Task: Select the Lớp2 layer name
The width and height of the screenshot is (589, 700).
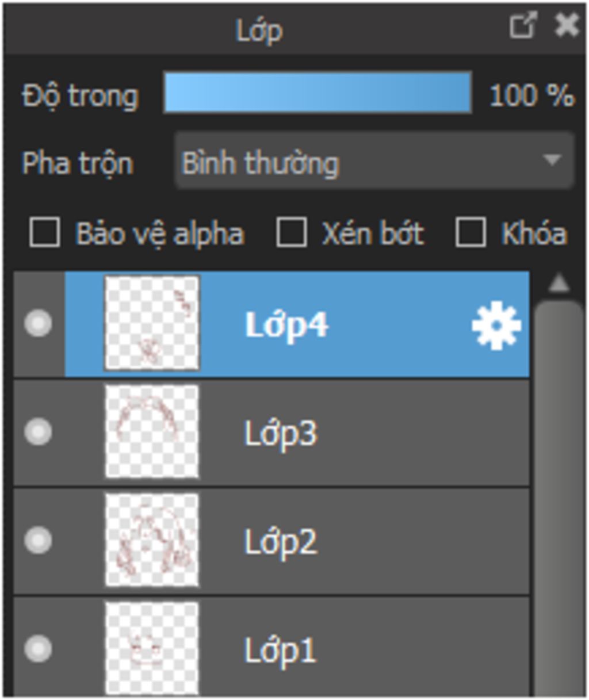Action: tap(281, 541)
